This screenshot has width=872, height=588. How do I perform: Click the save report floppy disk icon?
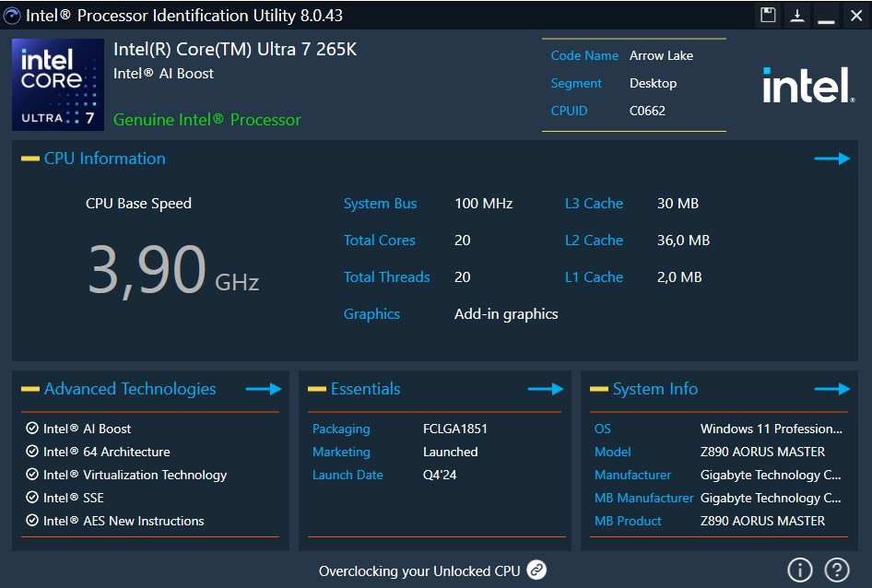[768, 15]
